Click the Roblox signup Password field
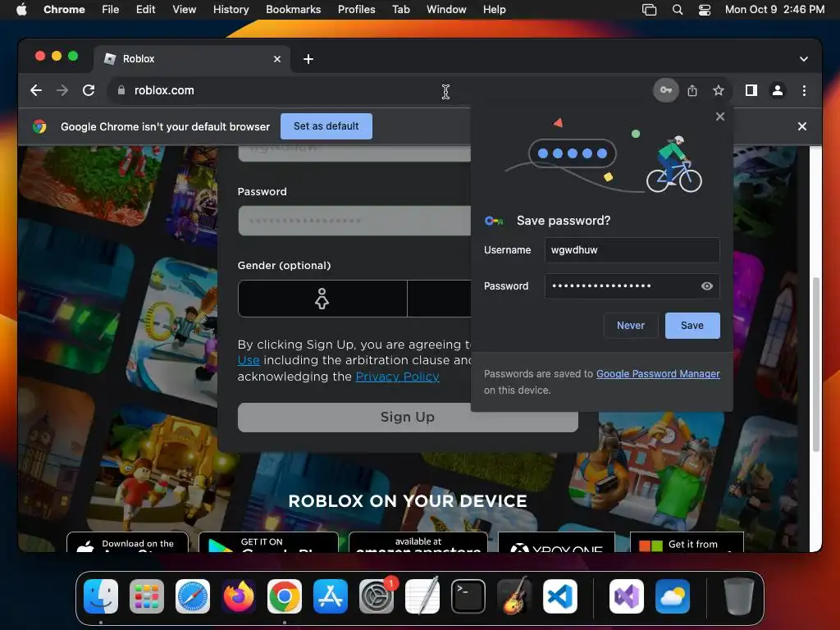Viewport: 840px width, 630px height. [x=354, y=221]
